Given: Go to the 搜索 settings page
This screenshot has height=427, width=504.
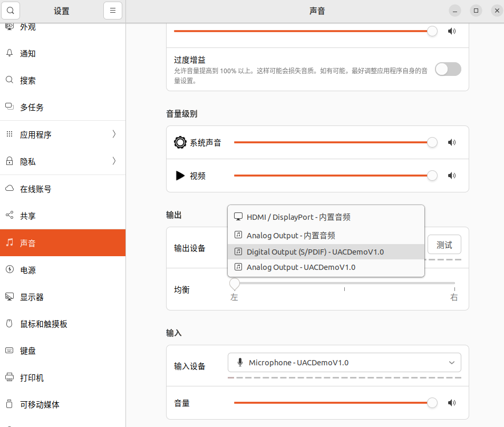Looking at the screenshot, I should 63,80.
